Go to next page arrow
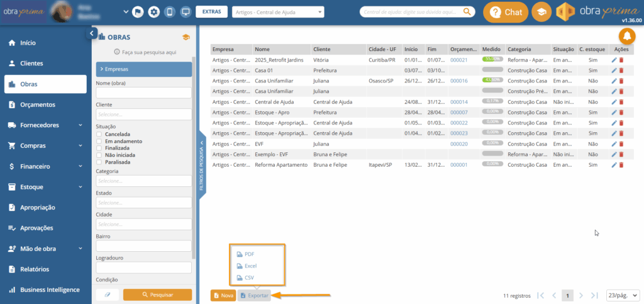Image resolution: width=644 pixels, height=304 pixels. coord(581,295)
